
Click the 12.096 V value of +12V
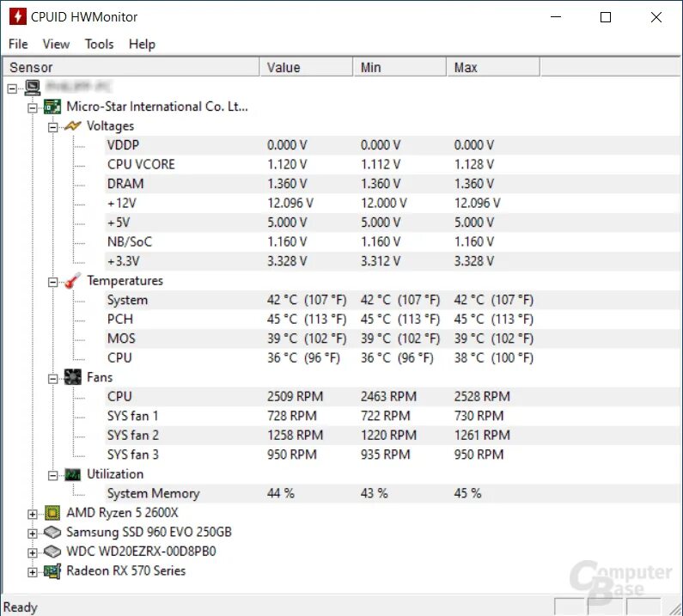coord(290,204)
